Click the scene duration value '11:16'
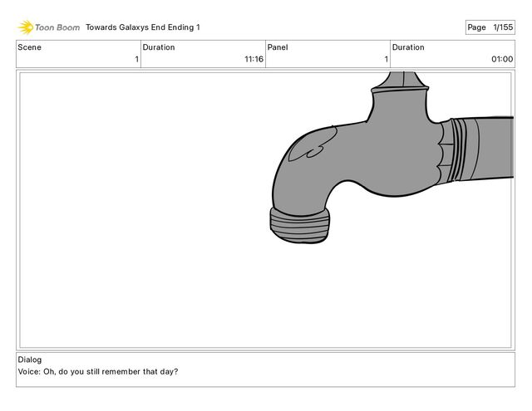This screenshot has height=411, width=532. click(254, 59)
